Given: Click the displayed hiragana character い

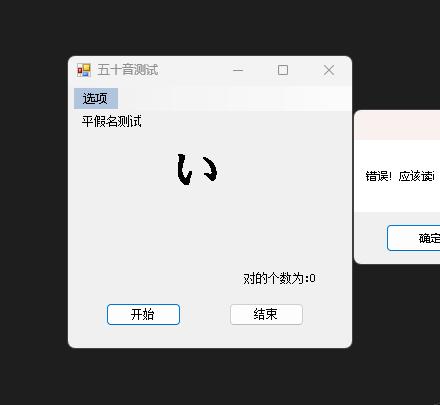Looking at the screenshot, I should point(197,169).
